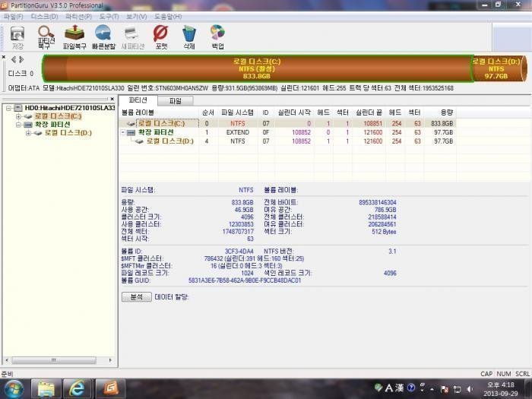Open the 디스크(D) menu
Viewport: 532px width, 399px height.
coord(44,16)
